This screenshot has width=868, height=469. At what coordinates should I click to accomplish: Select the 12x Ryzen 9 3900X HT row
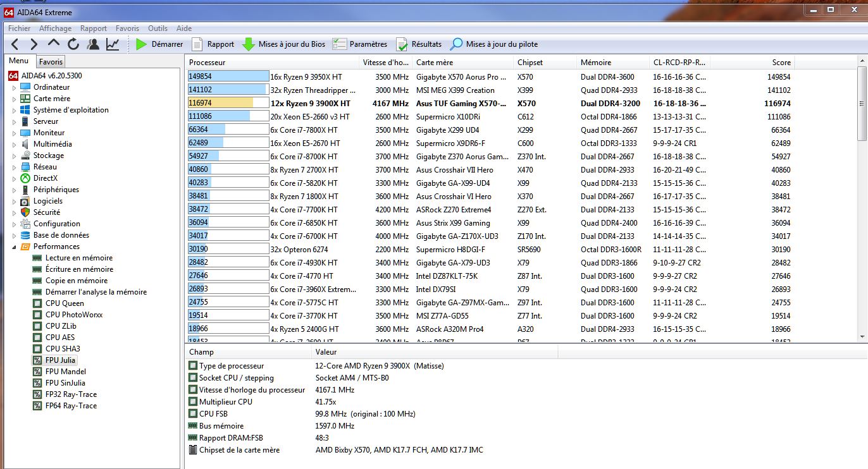point(490,103)
